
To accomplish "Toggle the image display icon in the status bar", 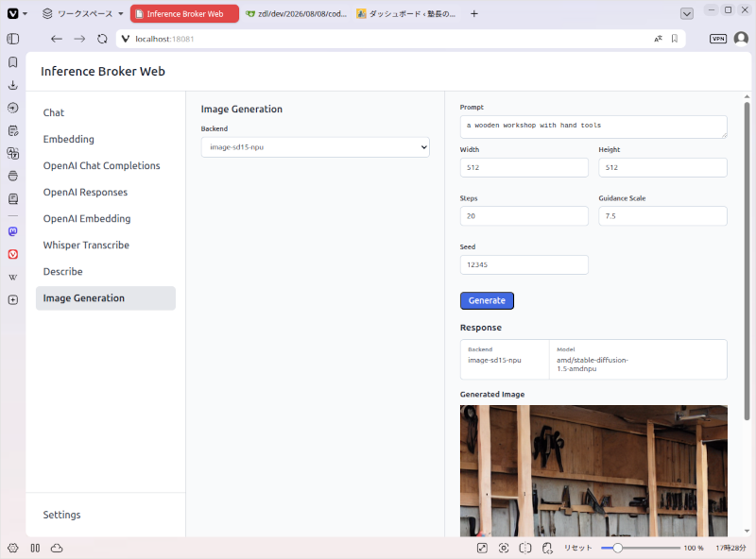I will click(482, 548).
